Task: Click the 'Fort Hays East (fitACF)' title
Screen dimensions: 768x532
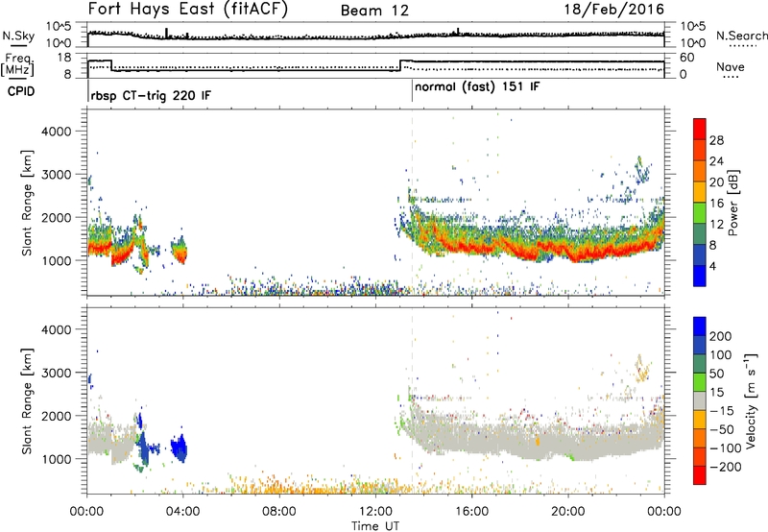Action: point(187,10)
